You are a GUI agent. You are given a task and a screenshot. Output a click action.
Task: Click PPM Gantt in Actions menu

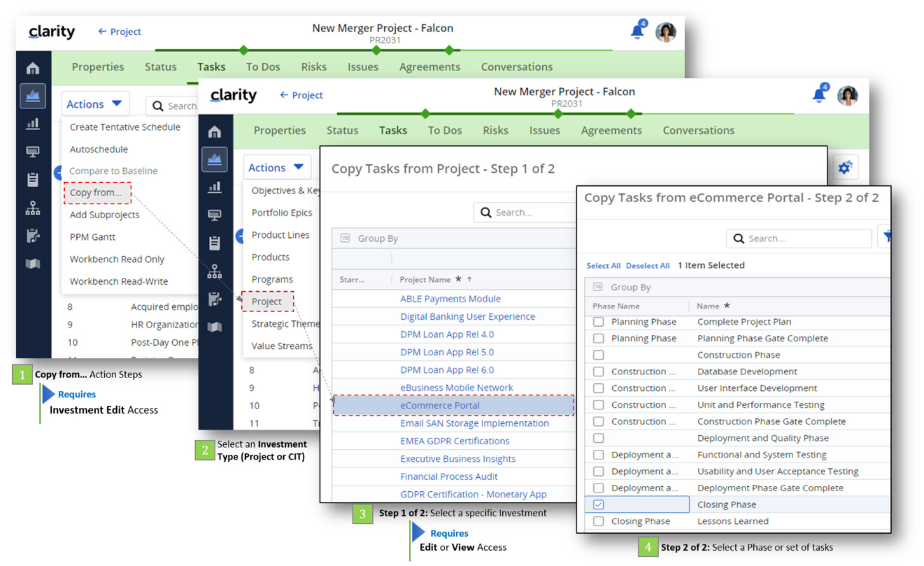(x=93, y=237)
